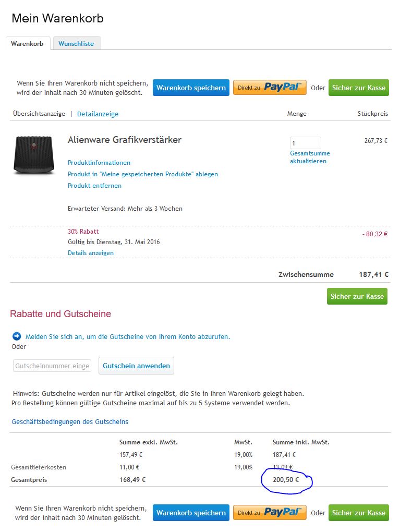The height and width of the screenshot is (532, 400).
Task: Focus the quantity input field
Action: (305, 143)
